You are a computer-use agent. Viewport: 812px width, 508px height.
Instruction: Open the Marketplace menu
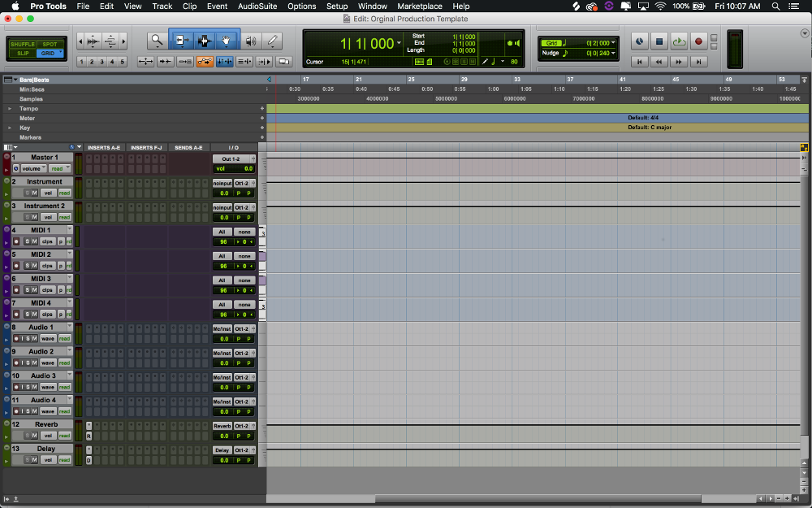pos(420,7)
